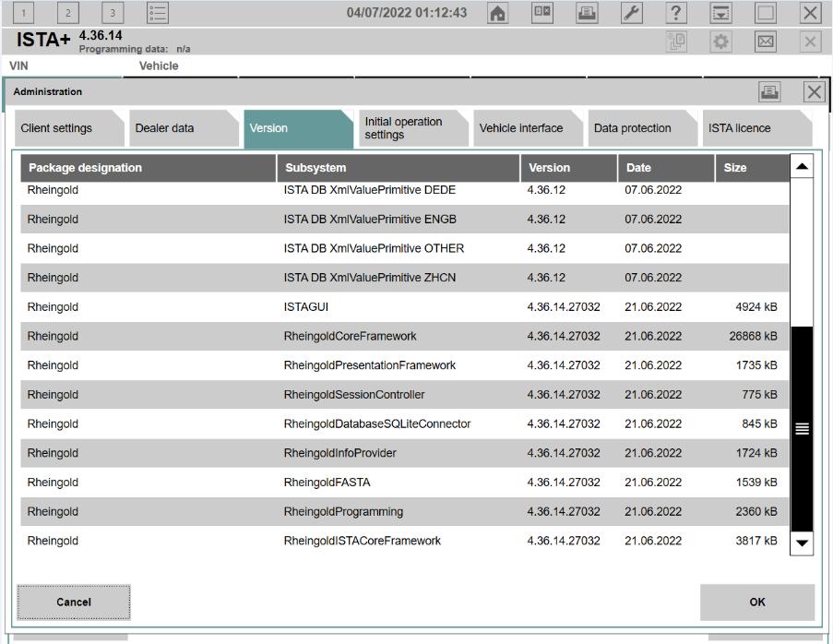Open Initial operation settings tab
Viewport: 833px width, 644px height.
[412, 128]
